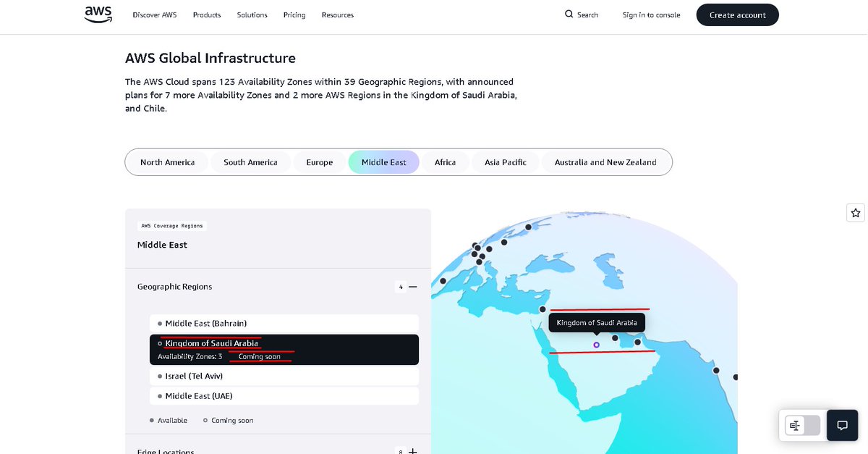868x454 pixels.
Task: Open the Discover AWS menu
Action: tap(155, 14)
